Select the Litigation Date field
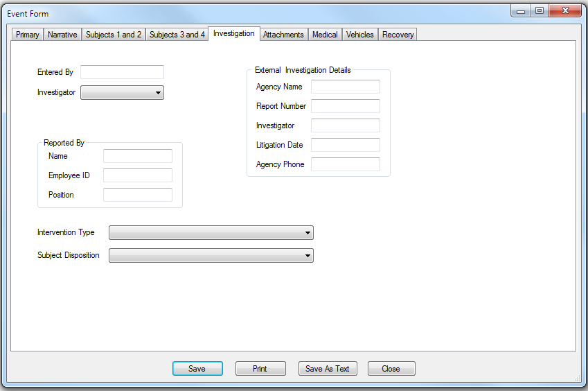The image size is (588, 391). tap(345, 145)
